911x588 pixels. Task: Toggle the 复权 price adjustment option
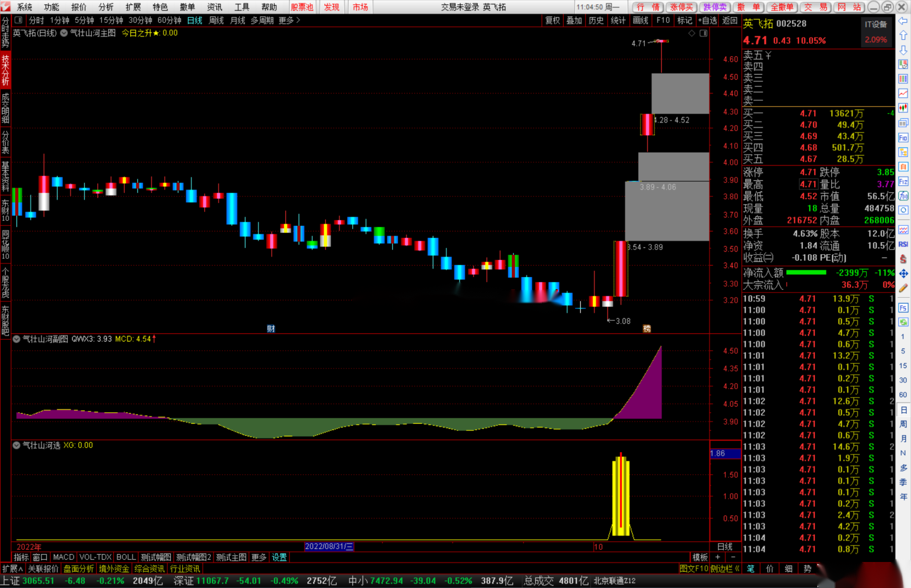click(553, 20)
